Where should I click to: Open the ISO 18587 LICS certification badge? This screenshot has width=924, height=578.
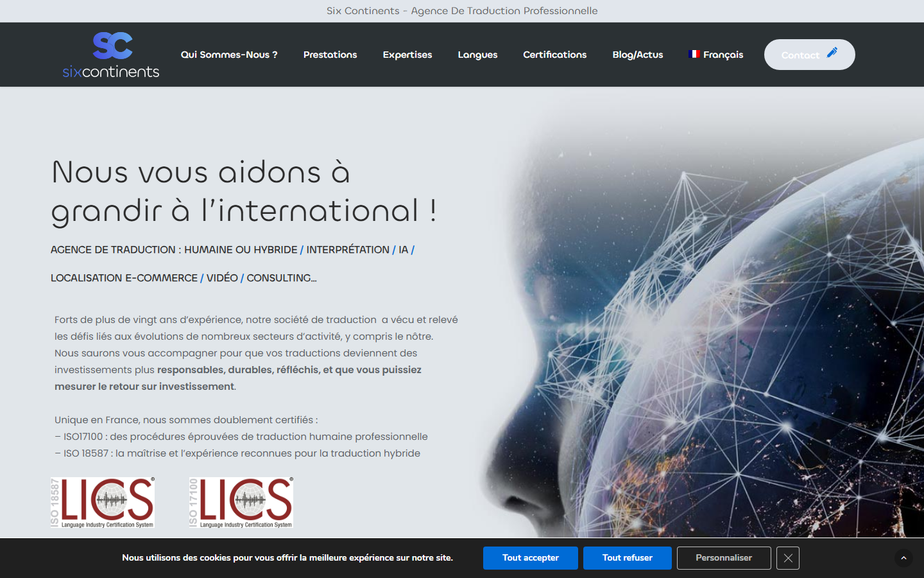coord(103,502)
